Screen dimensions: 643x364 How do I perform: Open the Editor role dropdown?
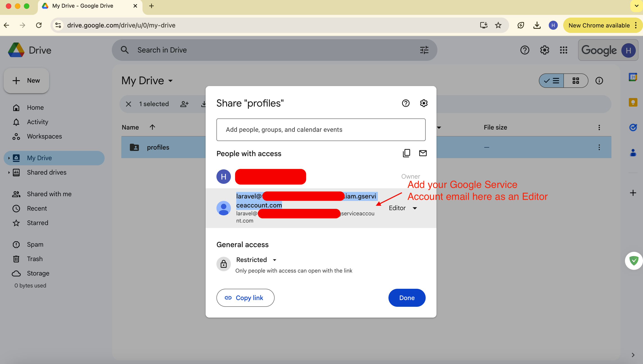tap(403, 208)
